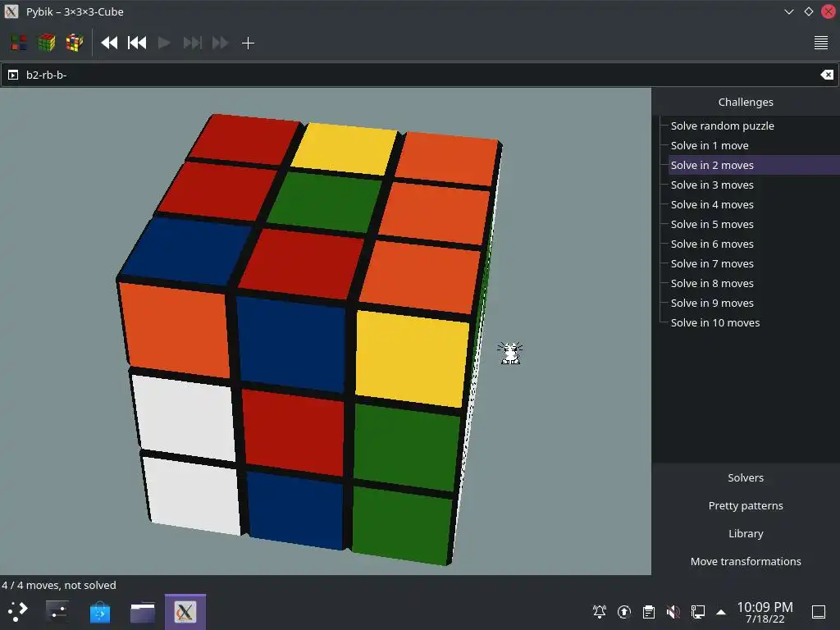
Task: Open the Move transformations section
Action: pyautogui.click(x=746, y=561)
